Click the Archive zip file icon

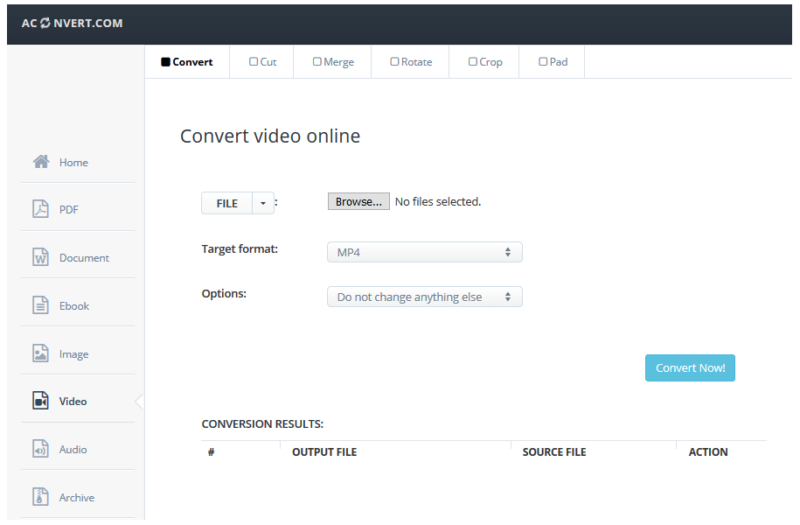tap(40, 497)
